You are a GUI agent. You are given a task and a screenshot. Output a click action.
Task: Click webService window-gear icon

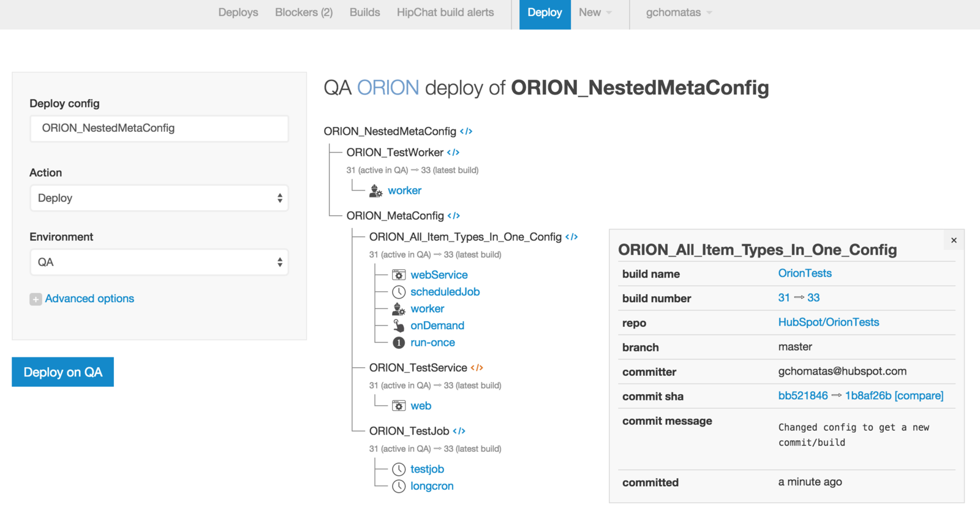pyautogui.click(x=399, y=275)
